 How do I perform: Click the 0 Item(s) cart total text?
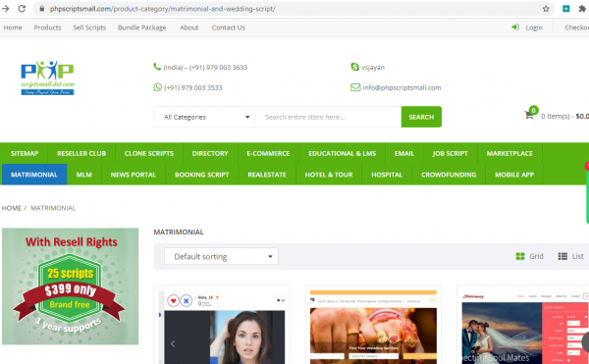pyautogui.click(x=564, y=117)
